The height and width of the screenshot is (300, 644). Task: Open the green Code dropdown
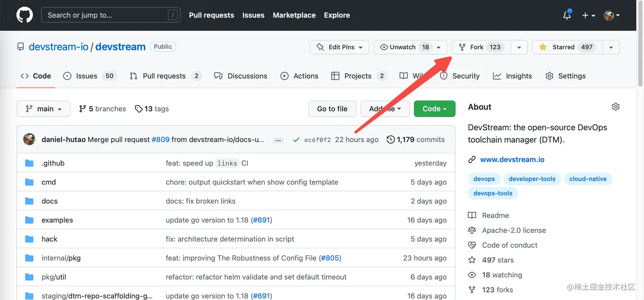pyautogui.click(x=434, y=109)
